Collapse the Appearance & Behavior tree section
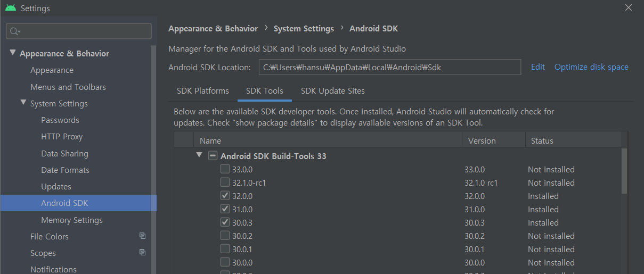The width and height of the screenshot is (644, 274). pyautogui.click(x=13, y=53)
